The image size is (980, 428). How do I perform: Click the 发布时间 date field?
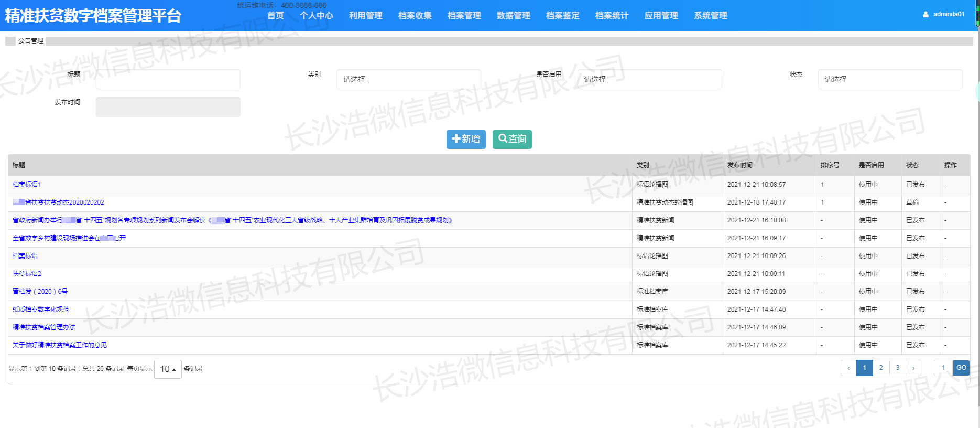168,107
